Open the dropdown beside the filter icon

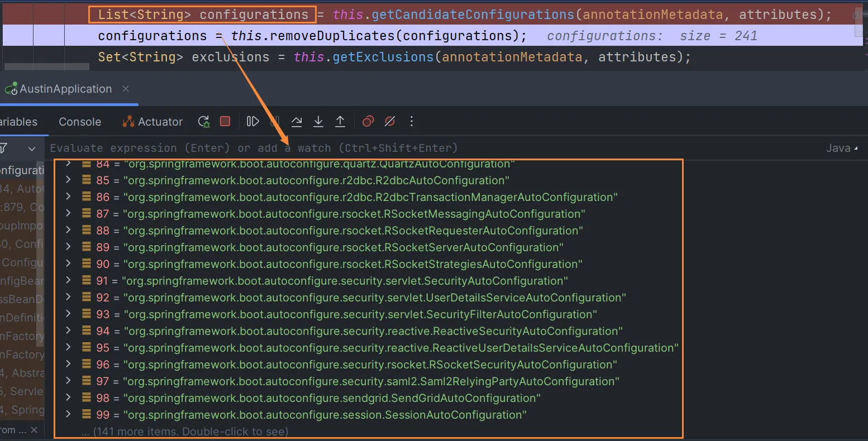(32, 149)
